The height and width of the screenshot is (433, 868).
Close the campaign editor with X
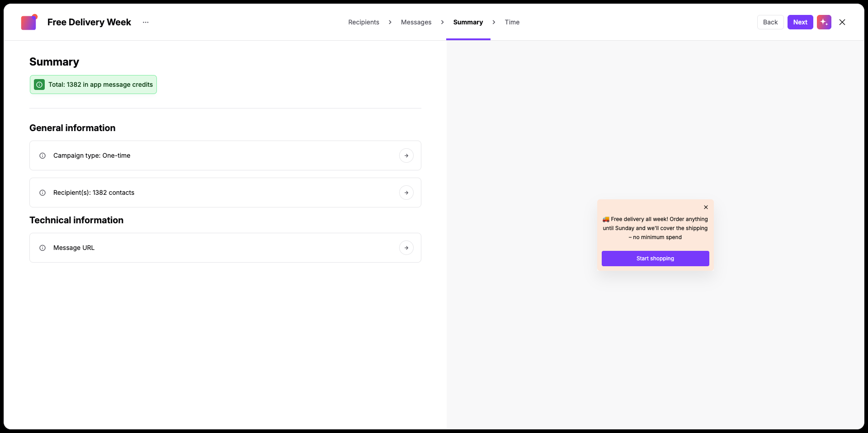point(842,22)
